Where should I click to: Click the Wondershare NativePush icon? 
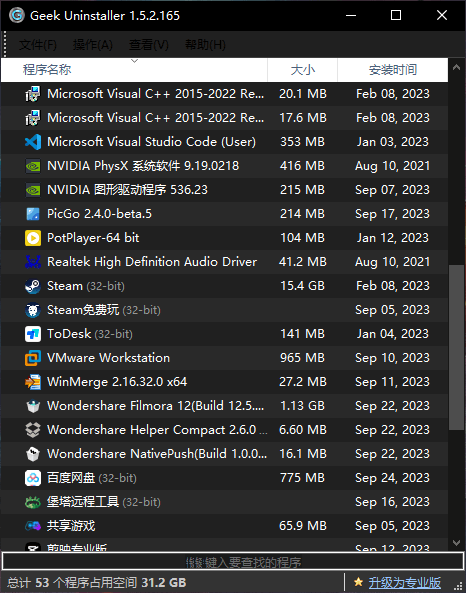33,454
